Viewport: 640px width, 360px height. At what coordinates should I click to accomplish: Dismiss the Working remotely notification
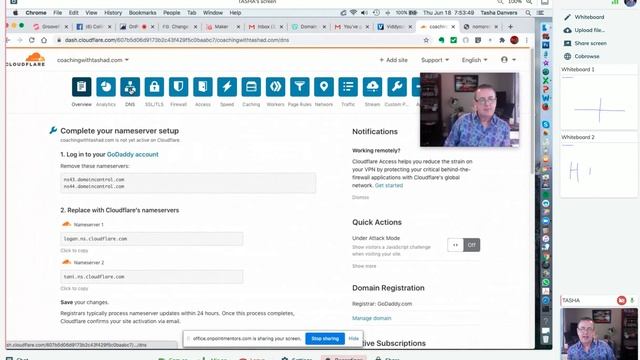pyautogui.click(x=360, y=197)
